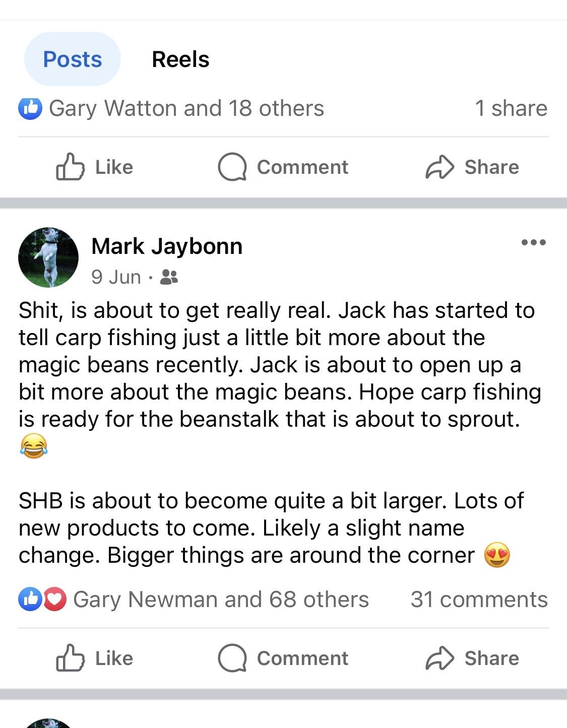Open the 9 Jun post timestamp
567x728 pixels.
point(116,277)
